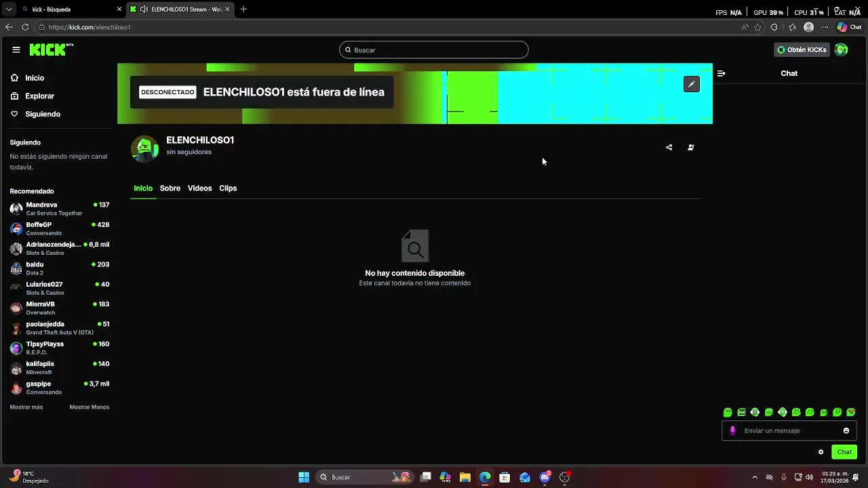Screen dimensions: 868x488
Task: Click the taskbar Buscar search box
Action: click(x=365, y=477)
